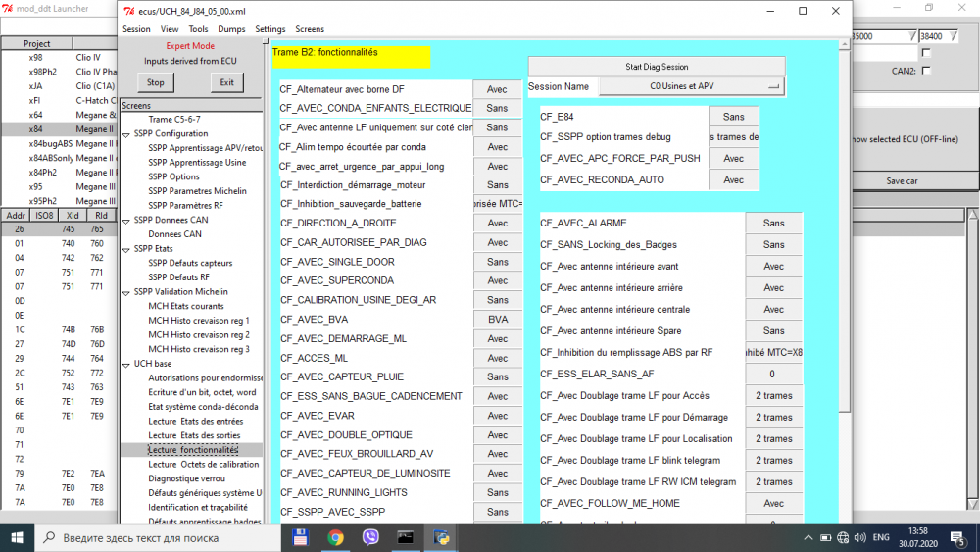This screenshot has width=980, height=552.
Task: Open Viber from taskbar
Action: [370, 537]
